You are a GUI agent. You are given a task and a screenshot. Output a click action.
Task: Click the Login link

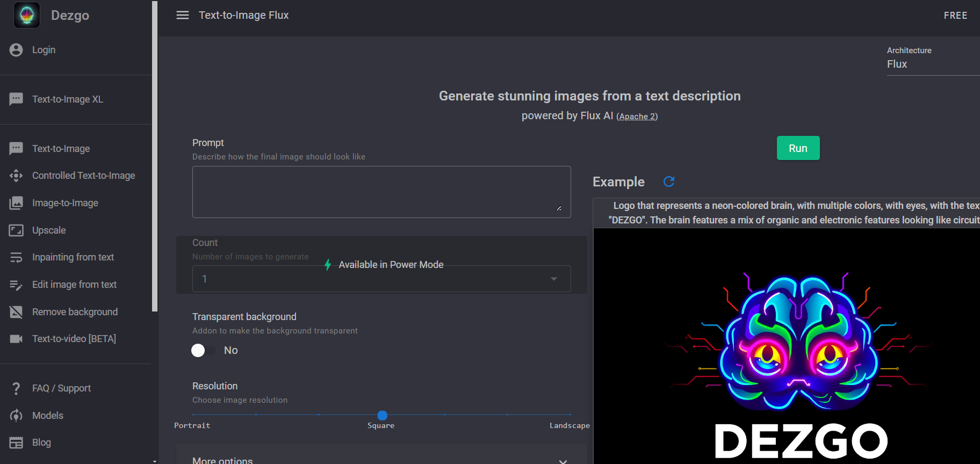coord(44,50)
